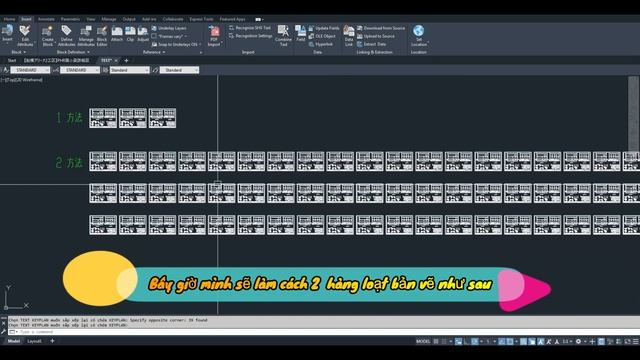Click Update Fields
The height and width of the screenshot is (360, 640).
324,28
